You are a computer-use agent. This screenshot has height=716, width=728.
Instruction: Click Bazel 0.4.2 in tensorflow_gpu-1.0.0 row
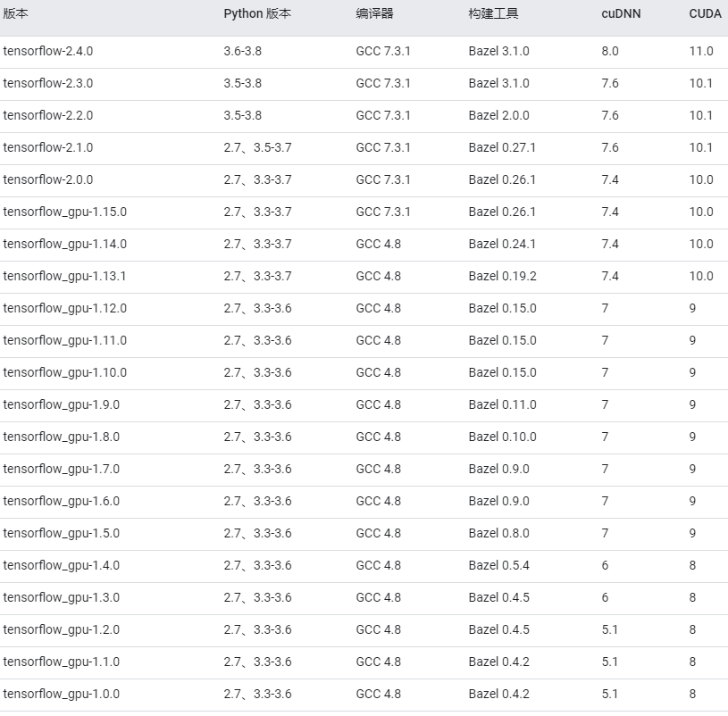pyautogui.click(x=499, y=694)
